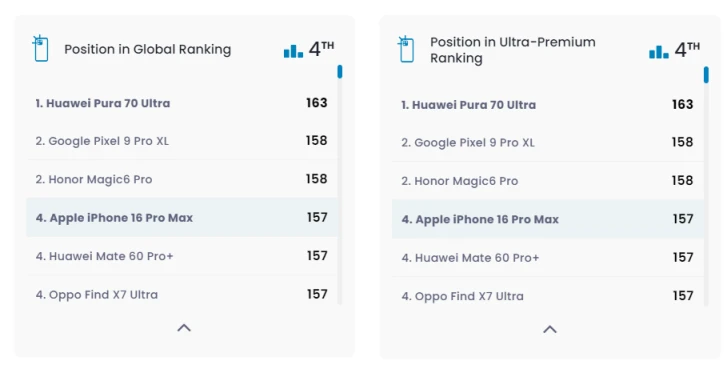727x365 pixels.
Task: Click the Global Ranking list scrollbar thumb
Action: click(340, 71)
